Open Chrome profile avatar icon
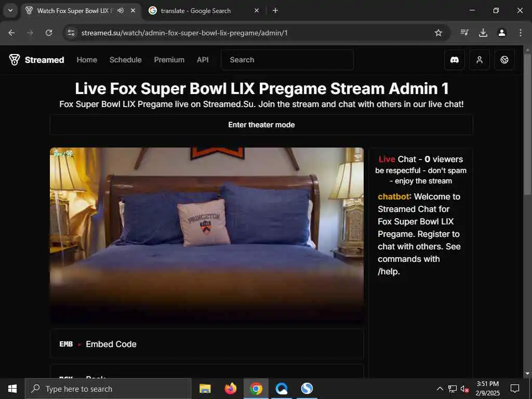 (502, 33)
